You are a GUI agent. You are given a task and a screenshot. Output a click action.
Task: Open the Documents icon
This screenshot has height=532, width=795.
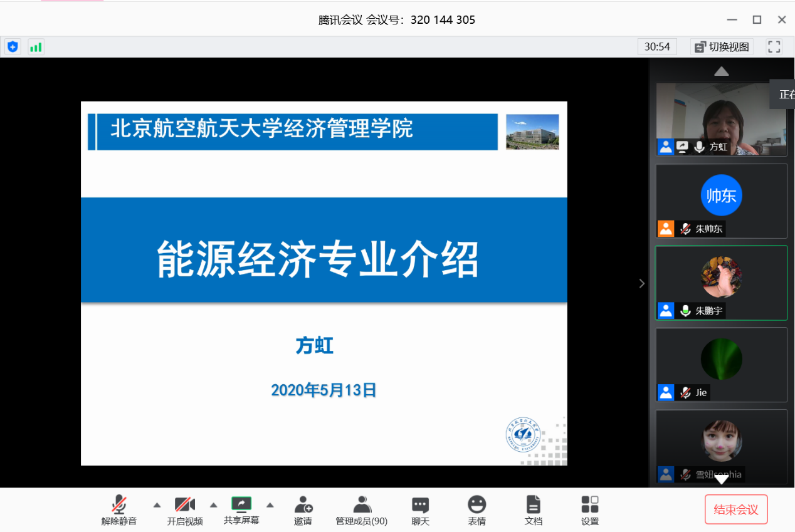point(533,510)
